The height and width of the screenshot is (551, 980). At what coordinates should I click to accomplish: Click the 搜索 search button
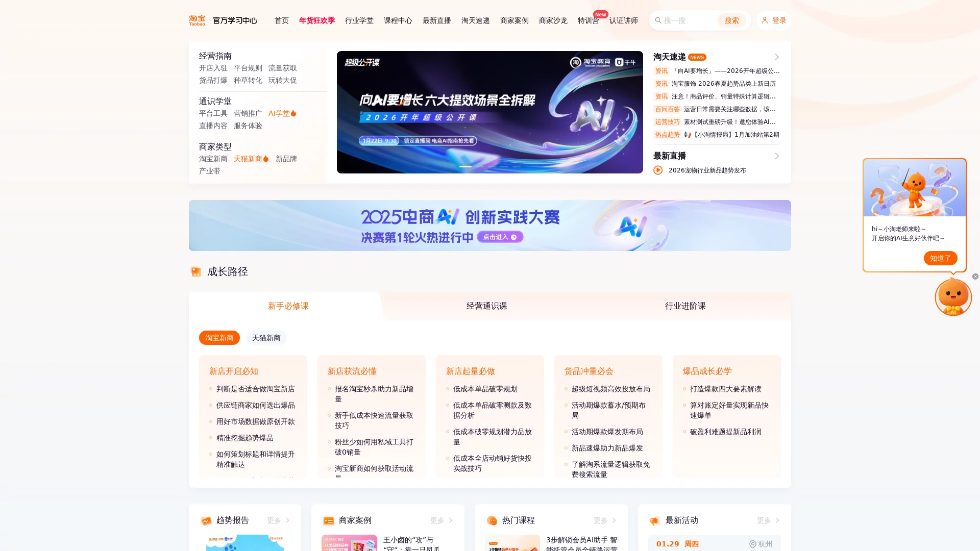coord(732,20)
